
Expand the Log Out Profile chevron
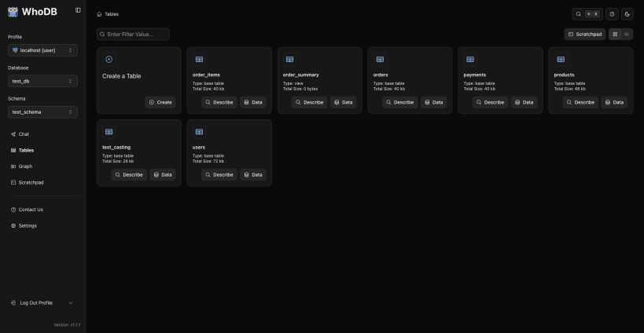pos(70,303)
